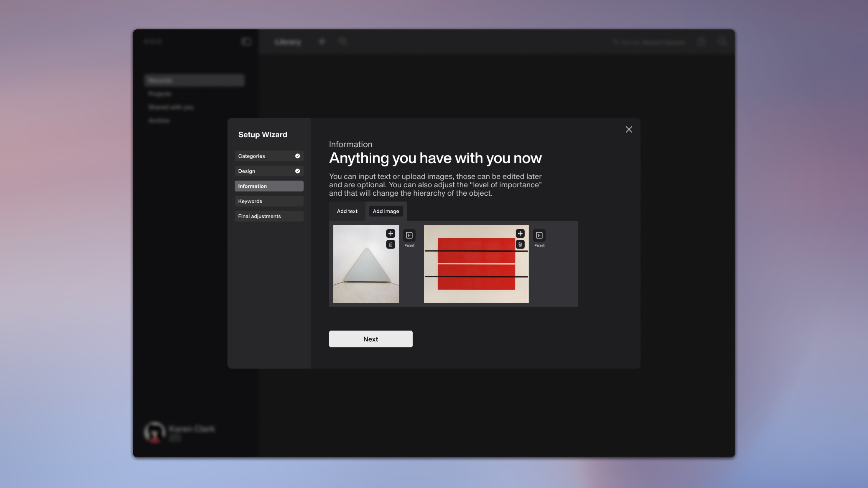Click the blurred sidebar toggle icon
Image resolution: width=868 pixels, height=488 pixels.
pos(246,42)
